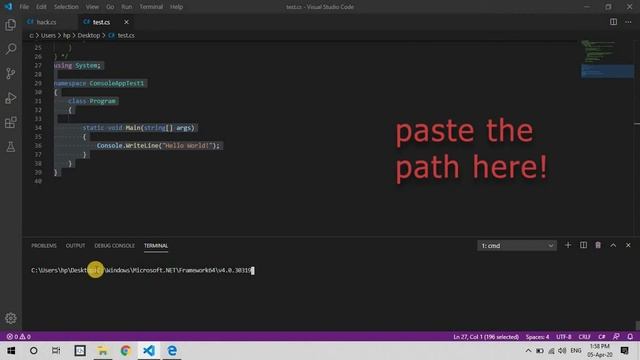This screenshot has height=360, width=640.
Task: Open volume control in system tray
Action: [x=562, y=351]
